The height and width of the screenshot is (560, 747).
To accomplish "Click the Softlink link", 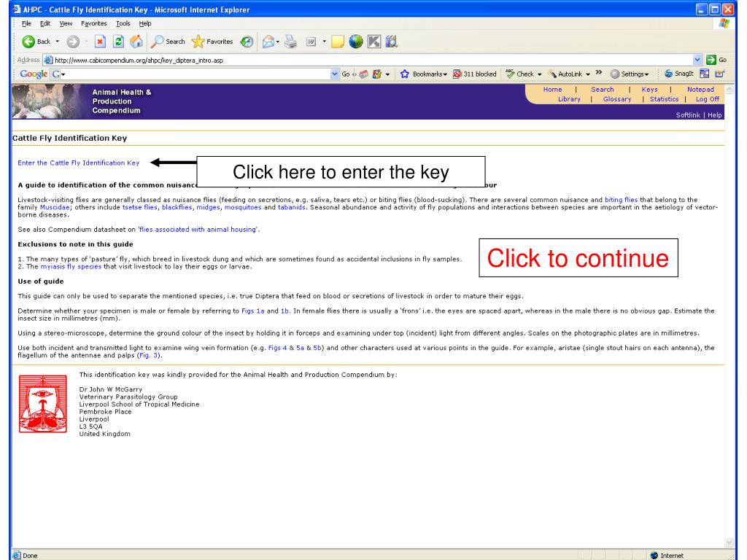I will click(688, 115).
